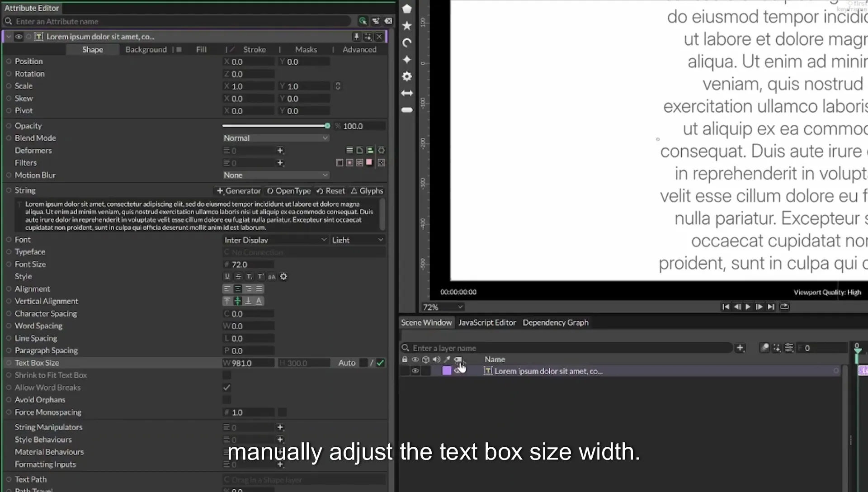Click the strikethrough style icon
Screen dimensions: 868x492
238,277
